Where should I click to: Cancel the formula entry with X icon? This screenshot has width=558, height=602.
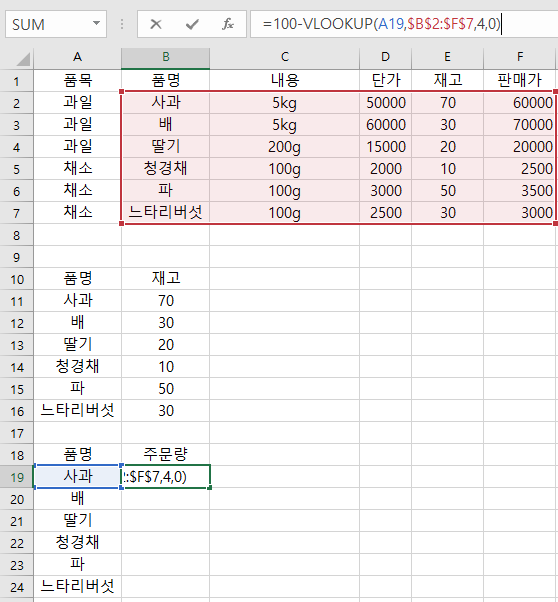[156, 25]
